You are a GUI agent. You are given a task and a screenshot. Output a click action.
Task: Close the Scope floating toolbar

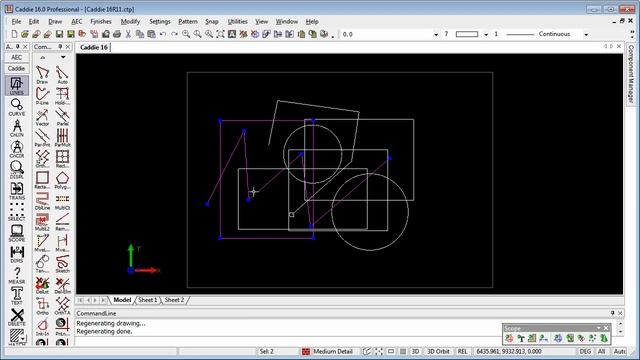click(x=606, y=328)
